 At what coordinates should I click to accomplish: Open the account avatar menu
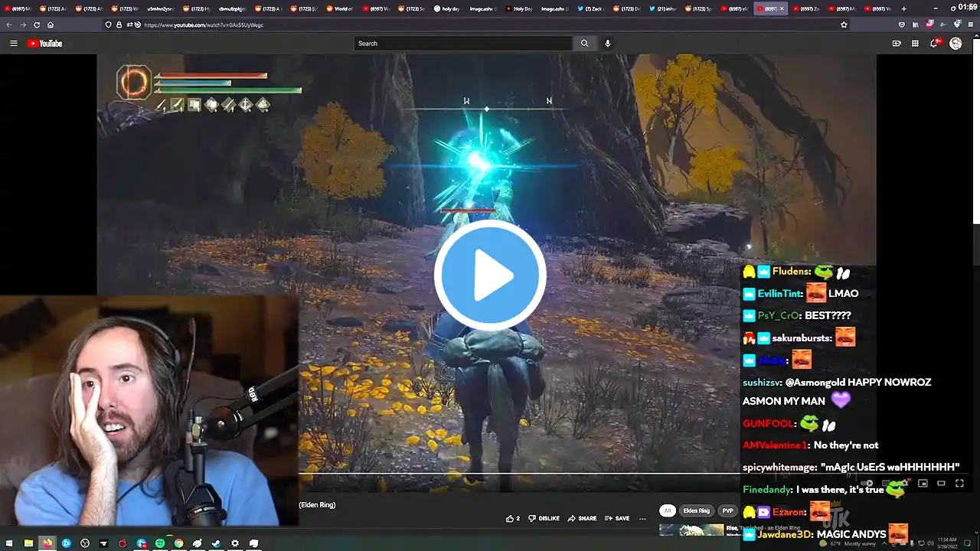[x=955, y=44]
